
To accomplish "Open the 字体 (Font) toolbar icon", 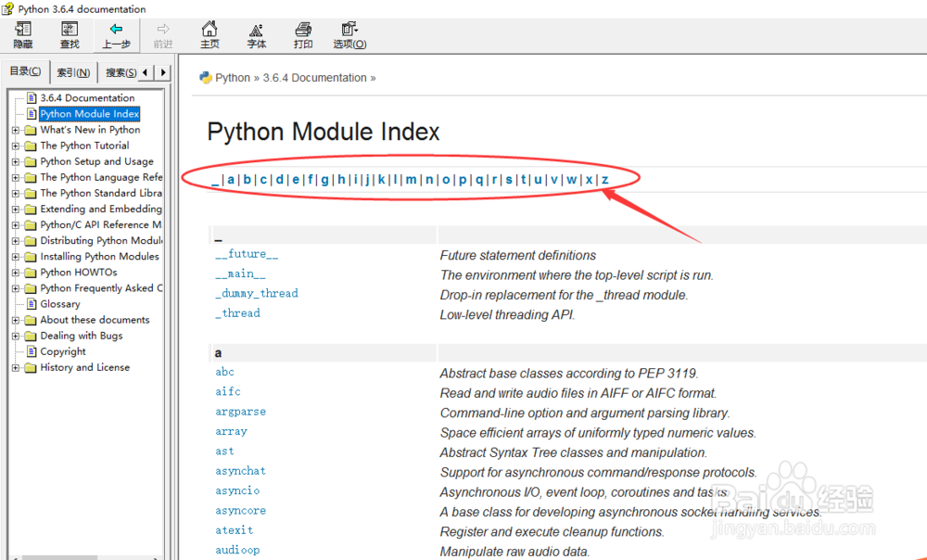I will (257, 30).
